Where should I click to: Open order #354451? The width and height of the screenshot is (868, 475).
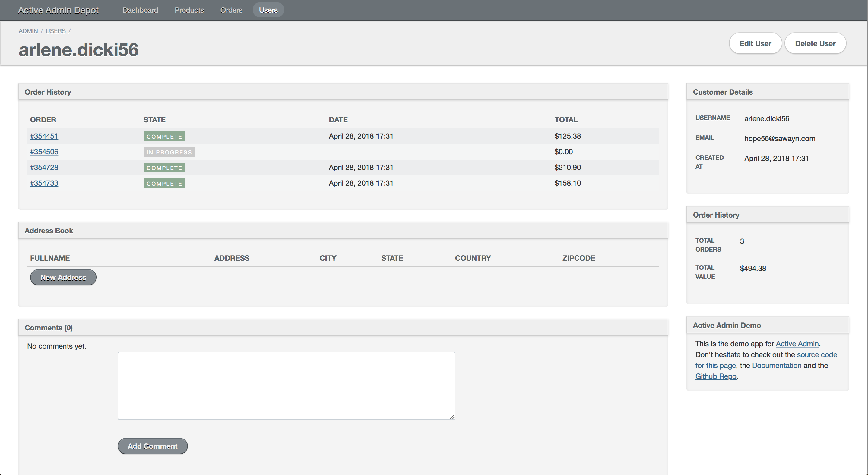pyautogui.click(x=44, y=136)
